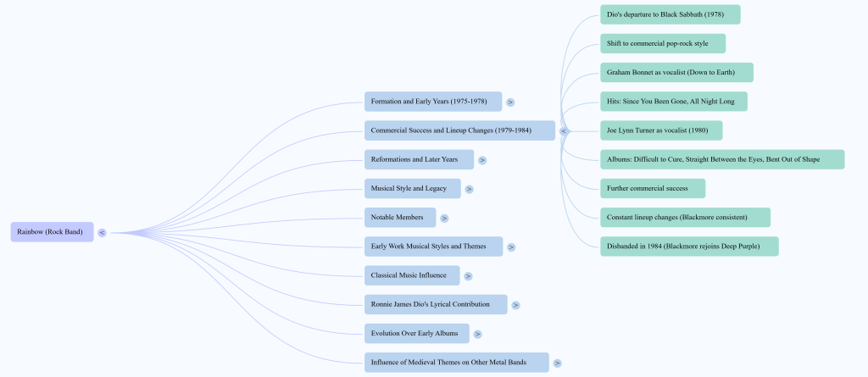The width and height of the screenshot is (868, 377).
Task: Select Ronnie James Dio's Lyrical Contribution node
Action: coord(436,304)
